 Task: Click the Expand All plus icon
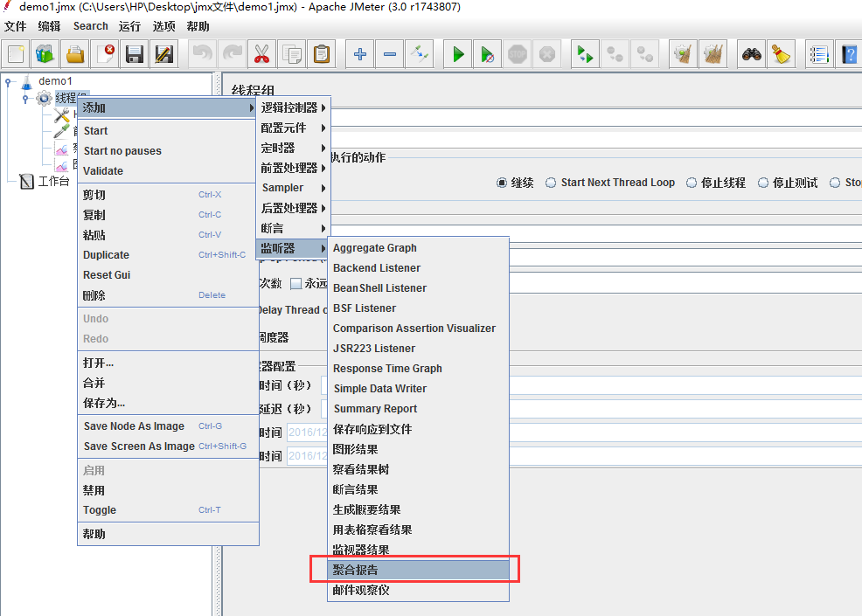[x=360, y=54]
